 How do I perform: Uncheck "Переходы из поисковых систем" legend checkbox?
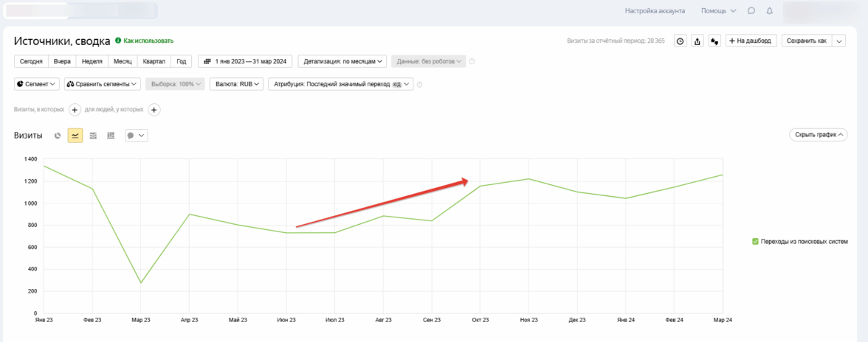(x=755, y=241)
